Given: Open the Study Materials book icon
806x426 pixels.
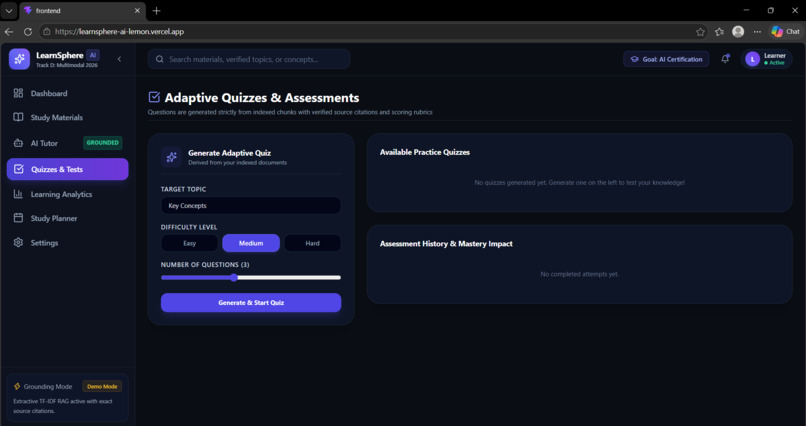Looking at the screenshot, I should click(19, 117).
